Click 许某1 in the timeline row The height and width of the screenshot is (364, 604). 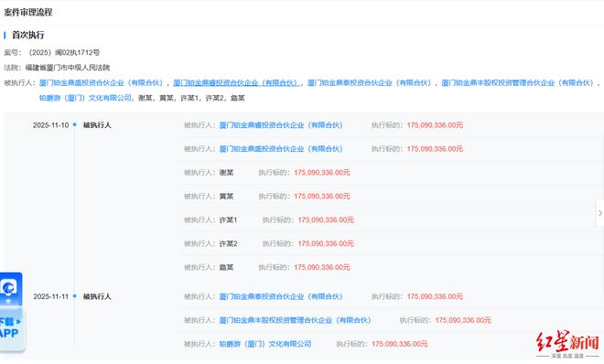pyautogui.click(x=229, y=220)
